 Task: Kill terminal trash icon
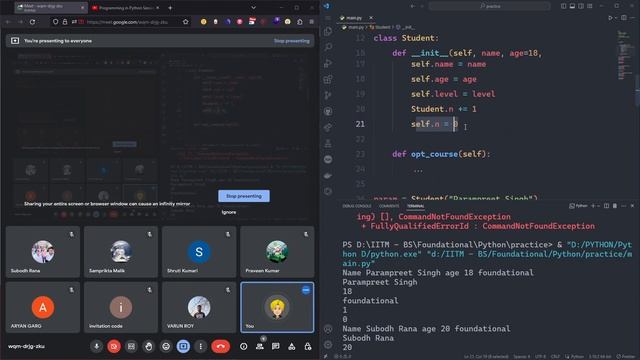click(615, 206)
